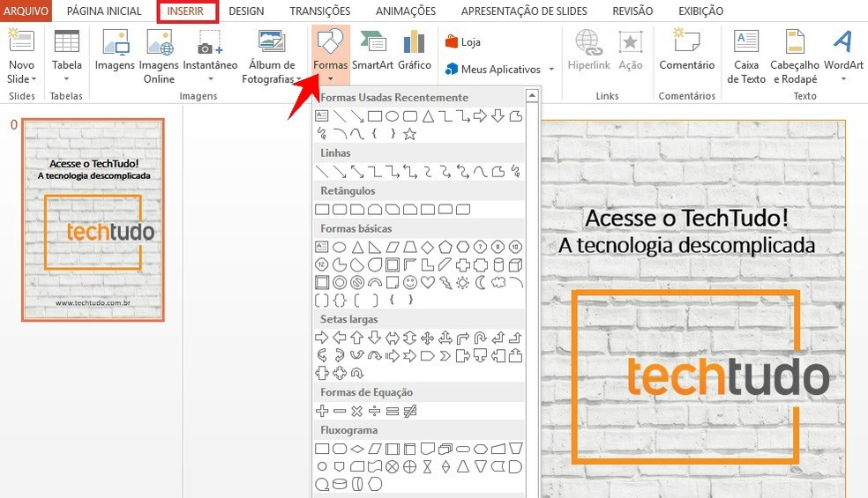The image size is (868, 498).
Task: Select the flowchart magnetic disk shape
Action: tap(340, 484)
